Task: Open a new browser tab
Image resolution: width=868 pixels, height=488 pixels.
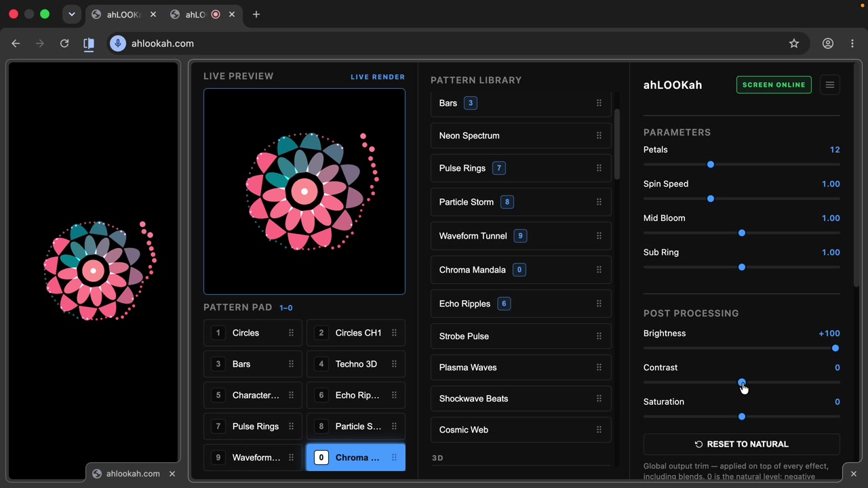Action: click(256, 14)
